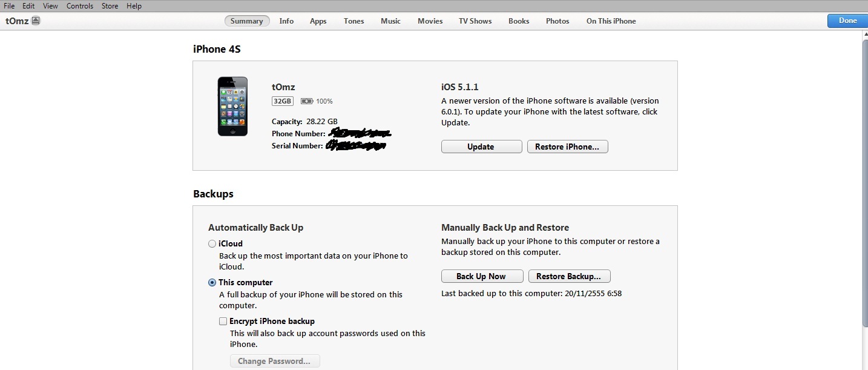Click the Manually Back Up and Restore heading
868x370 pixels.
coord(505,228)
